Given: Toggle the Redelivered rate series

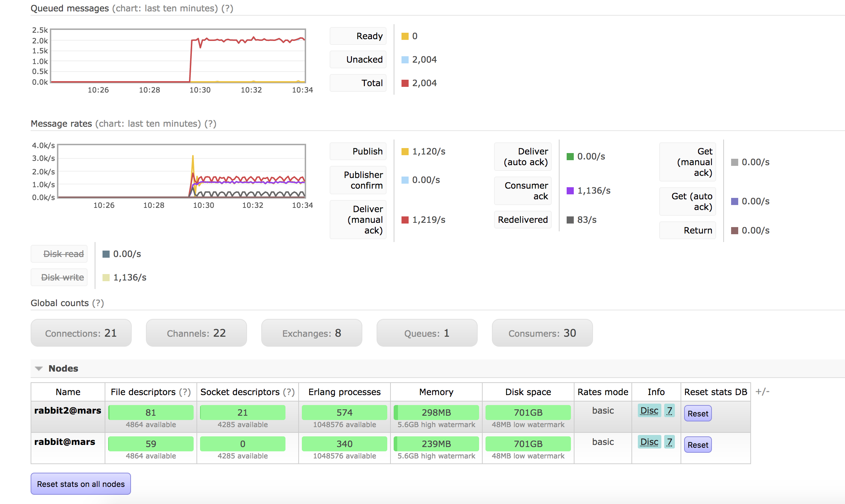Looking at the screenshot, I should tap(522, 220).
